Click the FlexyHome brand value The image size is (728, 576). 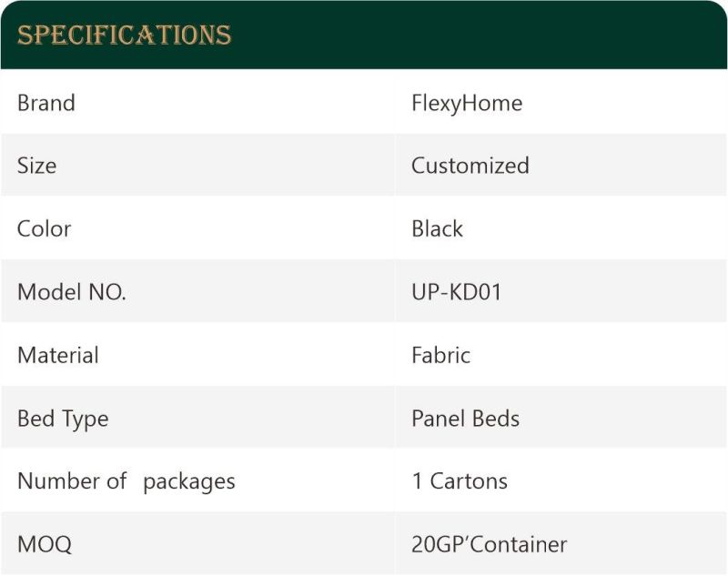click(467, 104)
